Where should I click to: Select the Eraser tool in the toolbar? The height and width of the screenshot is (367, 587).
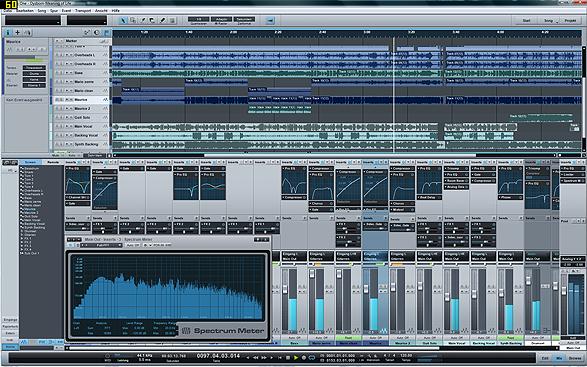(152, 20)
